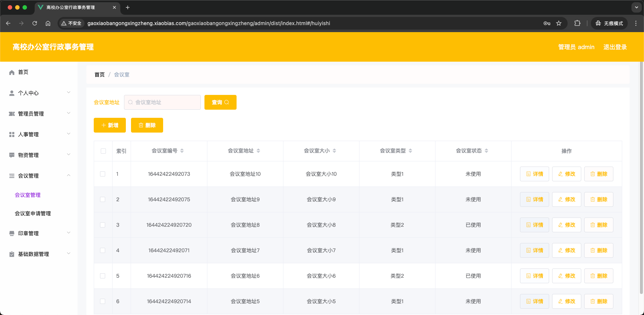
Task: Click the 不安全 security warning indicator
Action: point(72,23)
